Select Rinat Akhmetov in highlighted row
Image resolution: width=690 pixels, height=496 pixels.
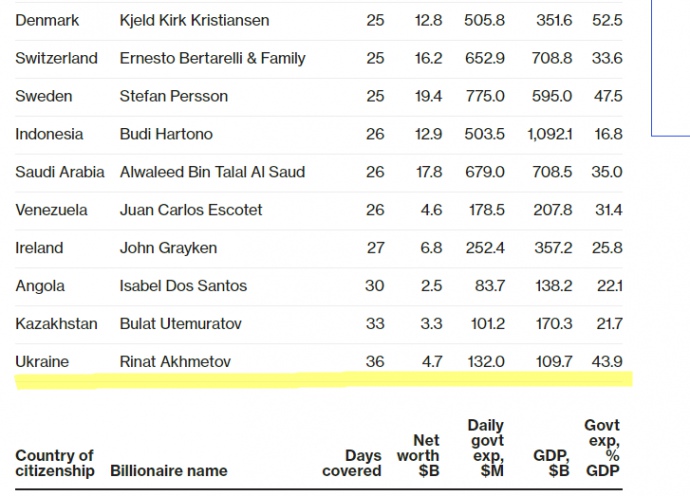(175, 362)
